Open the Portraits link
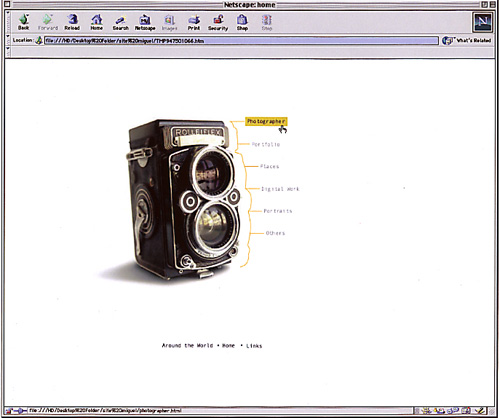500x418 pixels. (278, 211)
